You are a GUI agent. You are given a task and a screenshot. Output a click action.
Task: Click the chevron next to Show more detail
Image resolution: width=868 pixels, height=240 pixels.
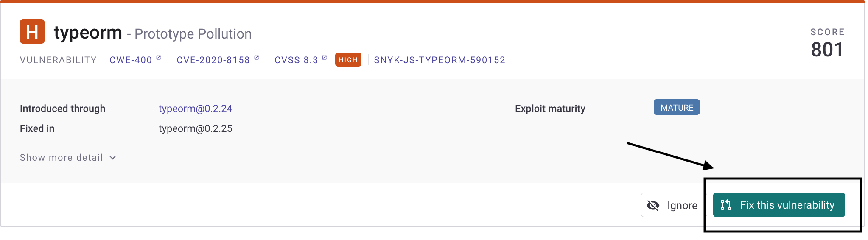tap(113, 158)
